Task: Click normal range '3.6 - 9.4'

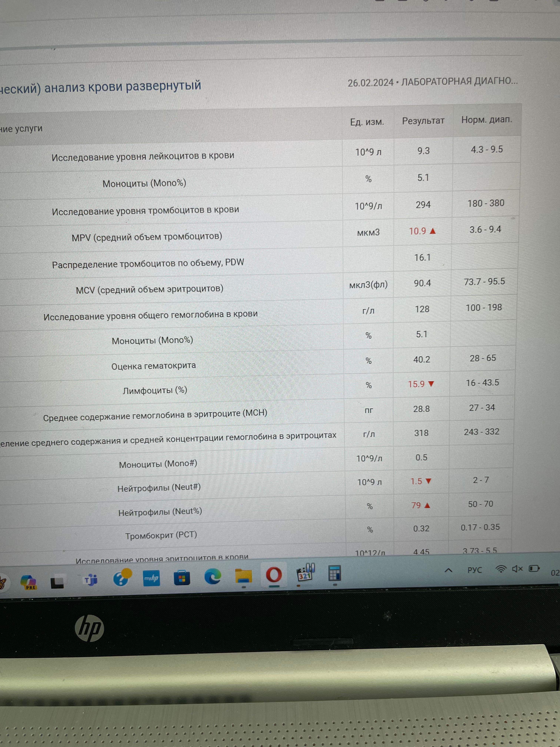Action: click(x=485, y=230)
